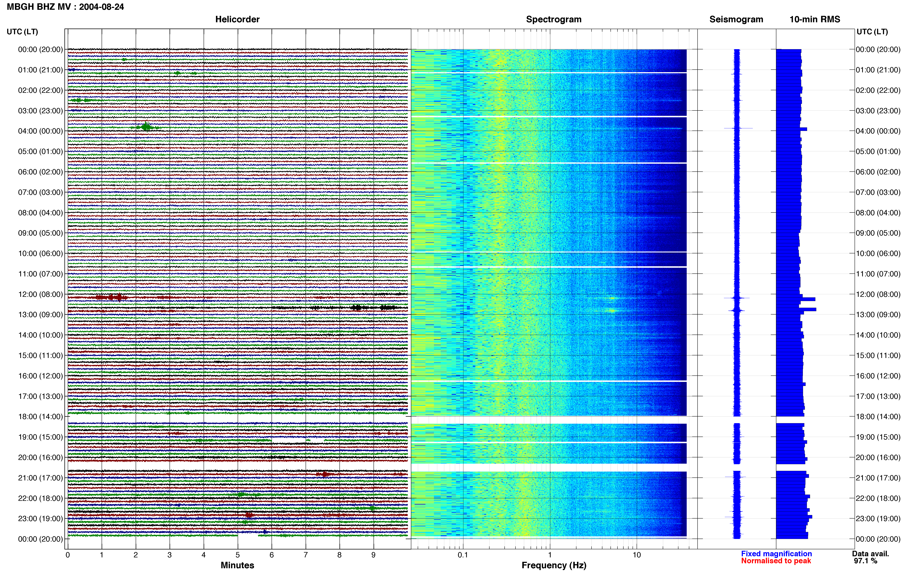Click the 7 tick on the Minutes axis
The image size is (924, 578).
click(306, 555)
